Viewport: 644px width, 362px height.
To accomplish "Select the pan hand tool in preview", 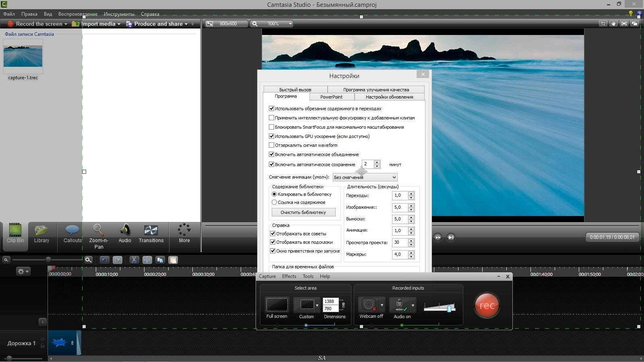I will tap(613, 23).
